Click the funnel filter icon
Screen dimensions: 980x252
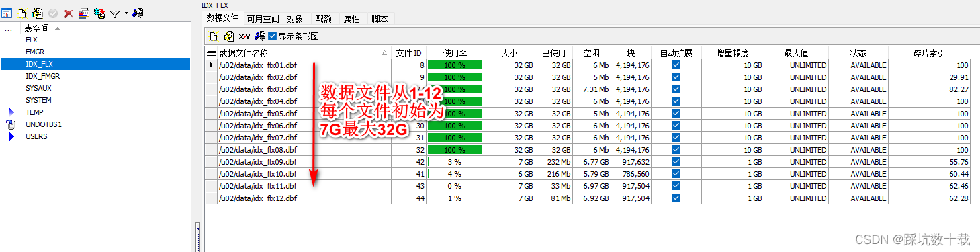(115, 13)
